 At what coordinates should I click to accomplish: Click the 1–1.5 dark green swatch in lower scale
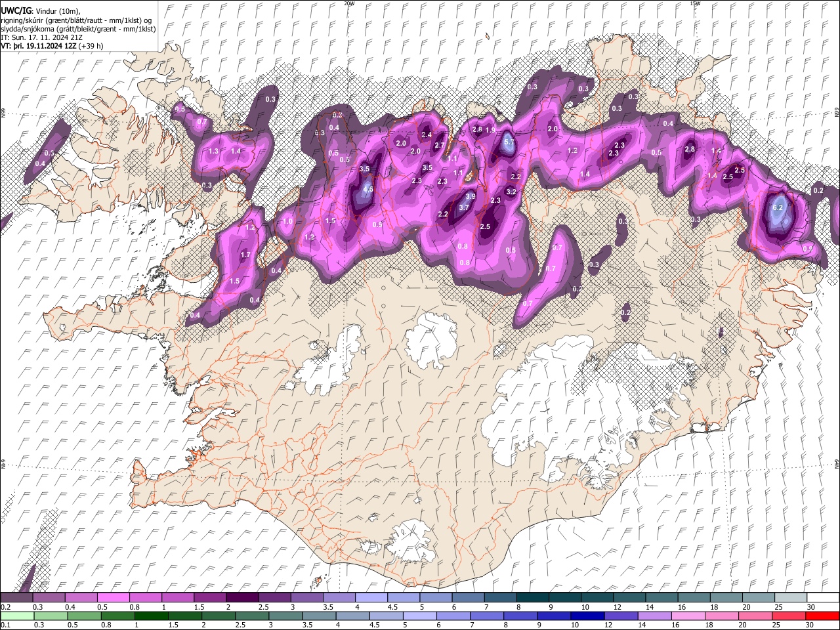tap(152, 616)
